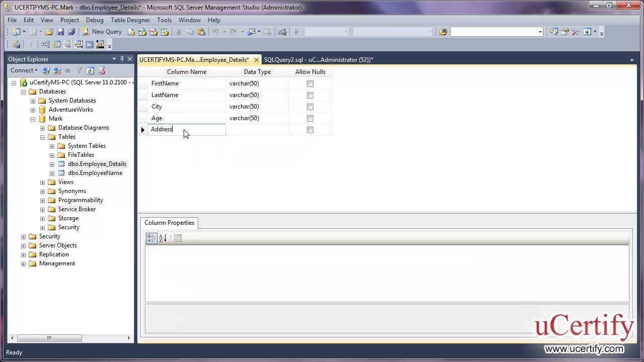The image size is (644, 362).
Task: Open the File menu
Action: point(12,20)
